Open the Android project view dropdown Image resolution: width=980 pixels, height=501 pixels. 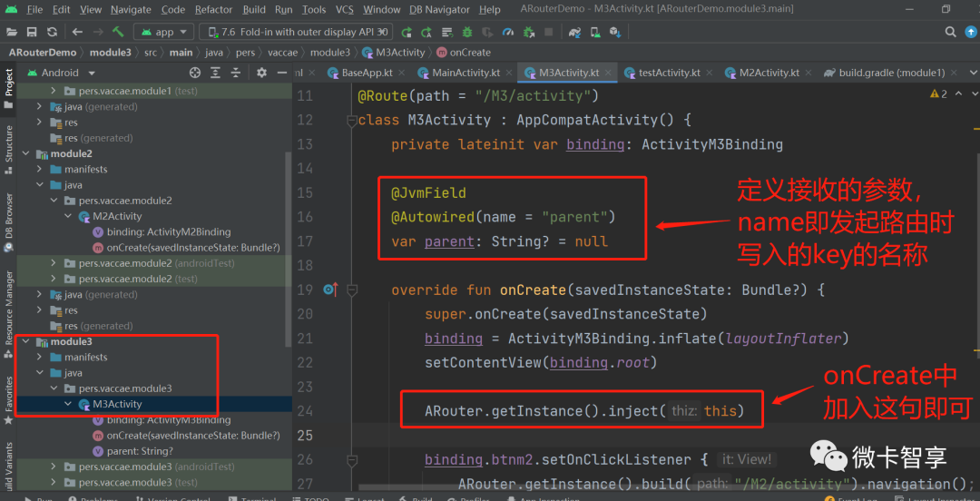[x=62, y=73]
